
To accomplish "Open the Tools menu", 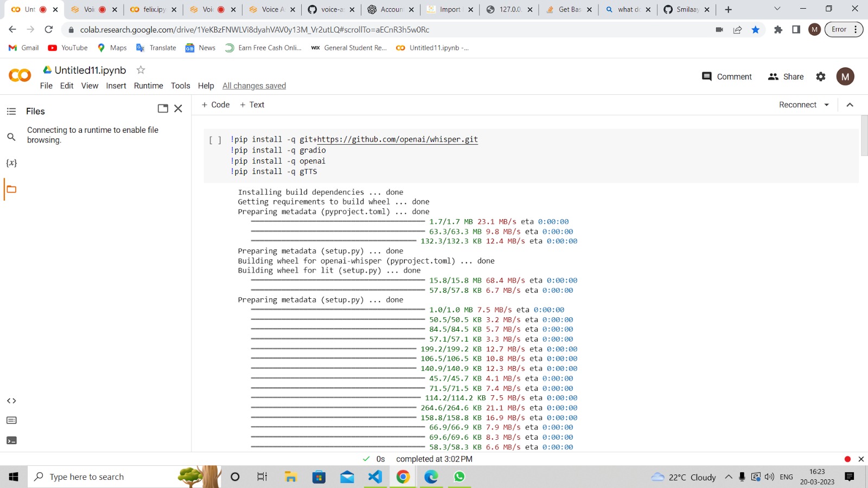I will click(181, 86).
